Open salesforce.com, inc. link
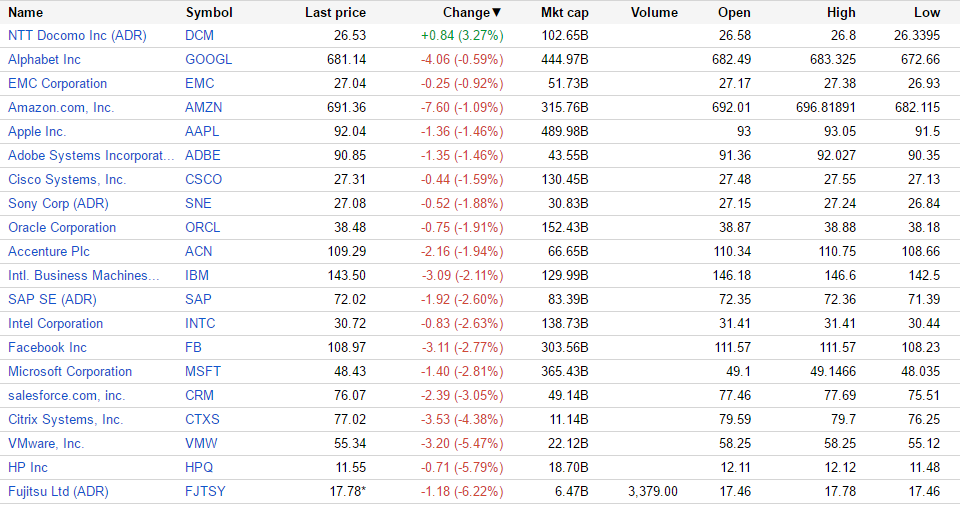The image size is (960, 506). click(x=66, y=395)
